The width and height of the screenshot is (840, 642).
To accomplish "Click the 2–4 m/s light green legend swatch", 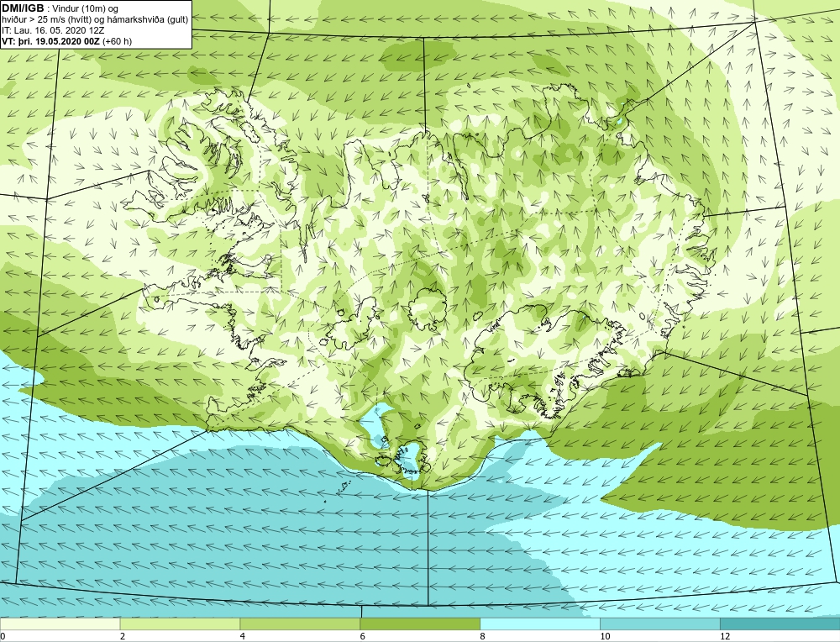I will (180, 624).
